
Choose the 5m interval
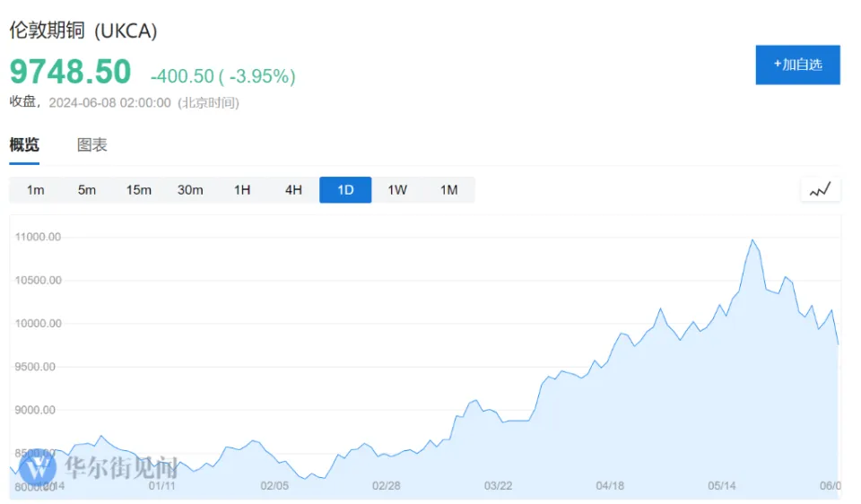point(87,190)
